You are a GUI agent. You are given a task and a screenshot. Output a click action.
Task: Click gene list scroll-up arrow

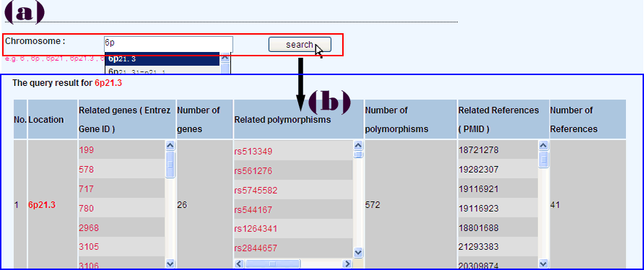tap(170, 146)
